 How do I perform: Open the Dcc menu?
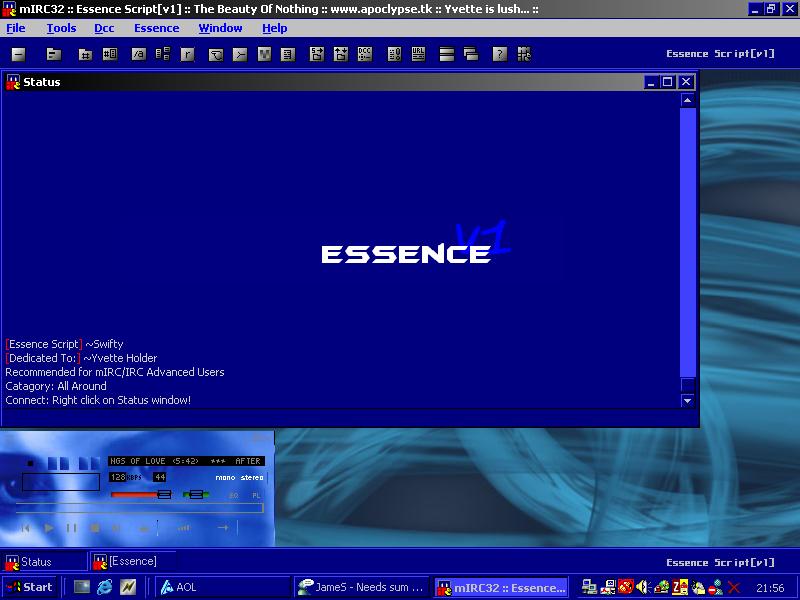104,28
